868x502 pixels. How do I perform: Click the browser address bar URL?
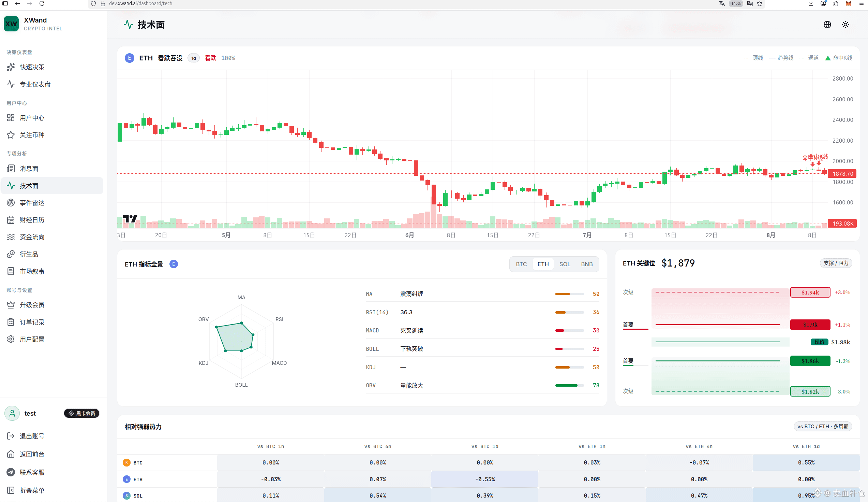point(140,3)
